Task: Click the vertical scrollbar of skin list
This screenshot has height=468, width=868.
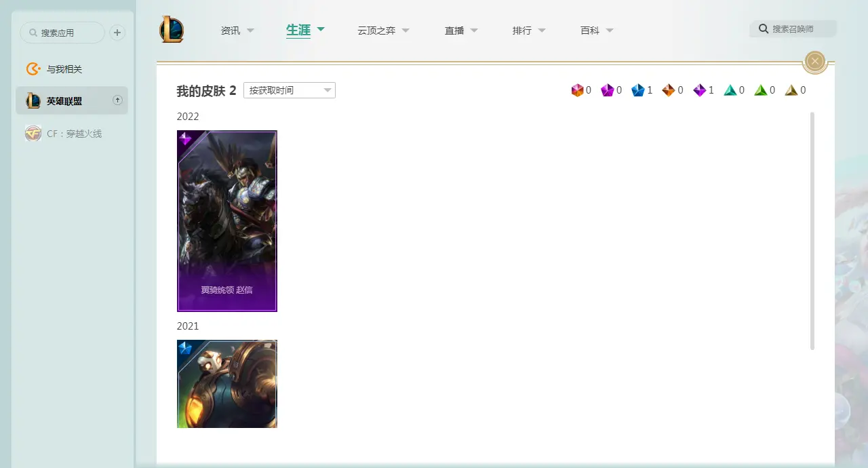Action: 812,231
